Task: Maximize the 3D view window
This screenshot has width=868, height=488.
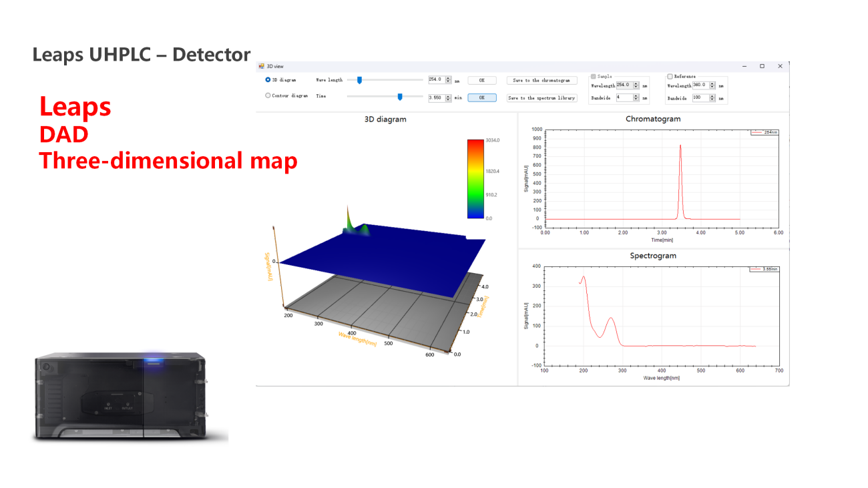Action: pos(762,66)
